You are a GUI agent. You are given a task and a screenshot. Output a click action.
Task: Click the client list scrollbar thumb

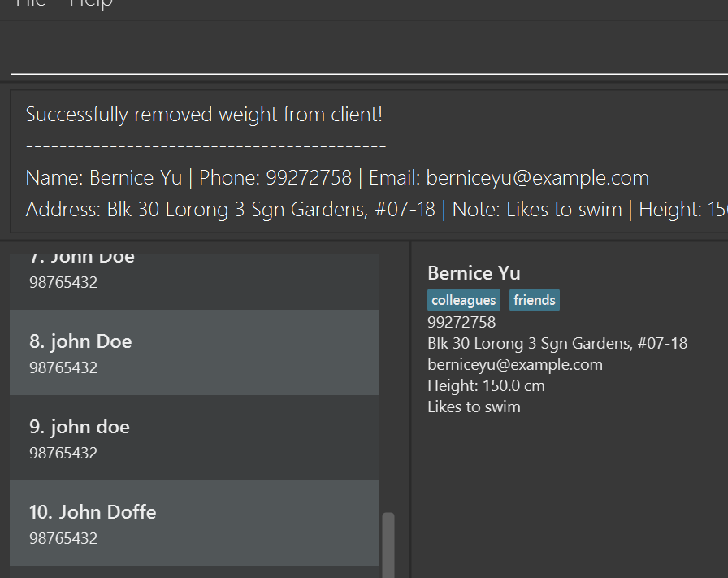(388, 543)
